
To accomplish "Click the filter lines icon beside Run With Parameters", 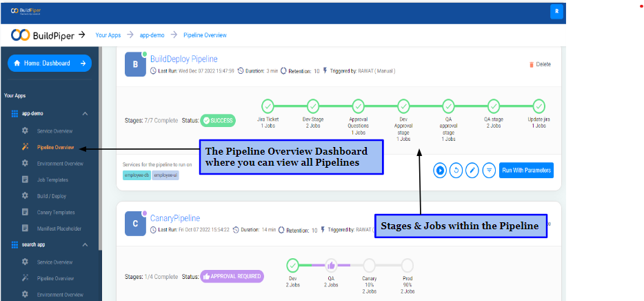I will 489,170.
